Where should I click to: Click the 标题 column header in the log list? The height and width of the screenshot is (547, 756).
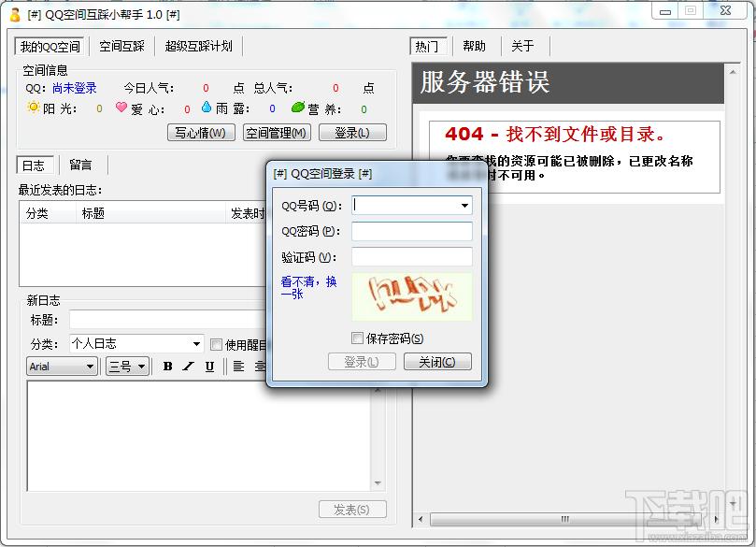click(150, 213)
